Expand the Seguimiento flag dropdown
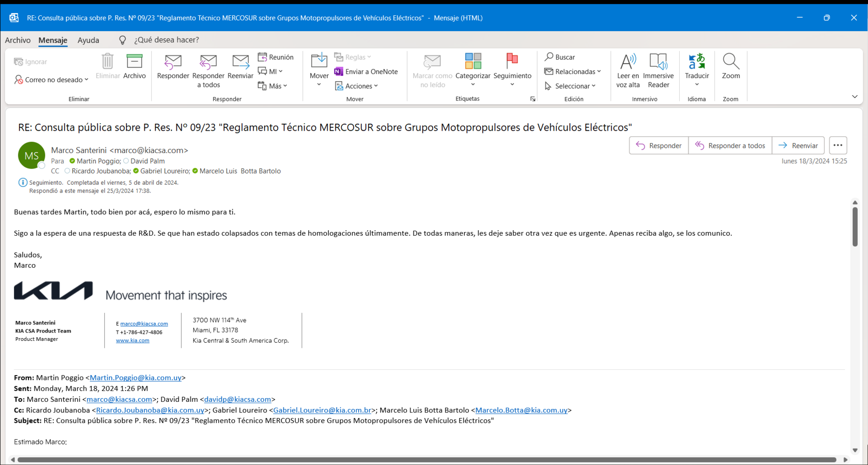 [512, 85]
